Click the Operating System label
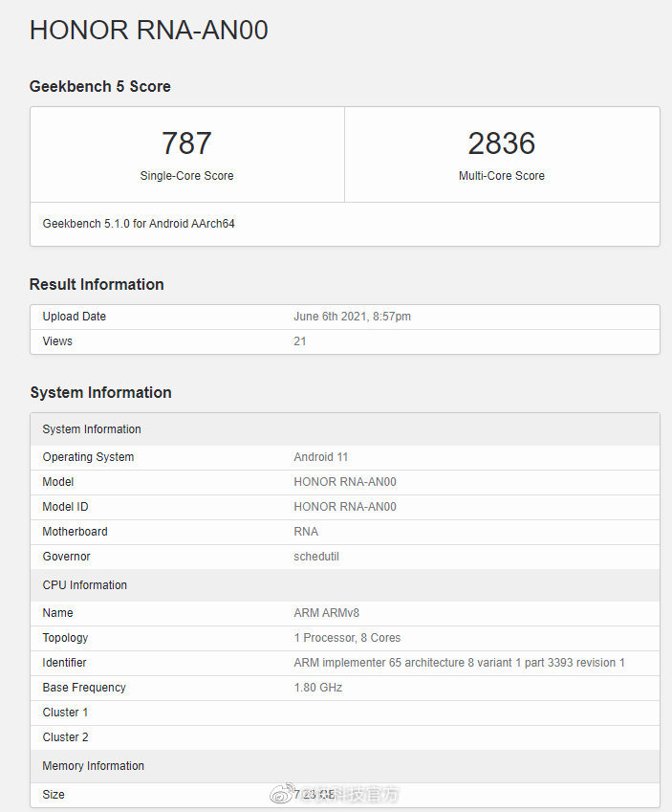The image size is (672, 812). (88, 457)
